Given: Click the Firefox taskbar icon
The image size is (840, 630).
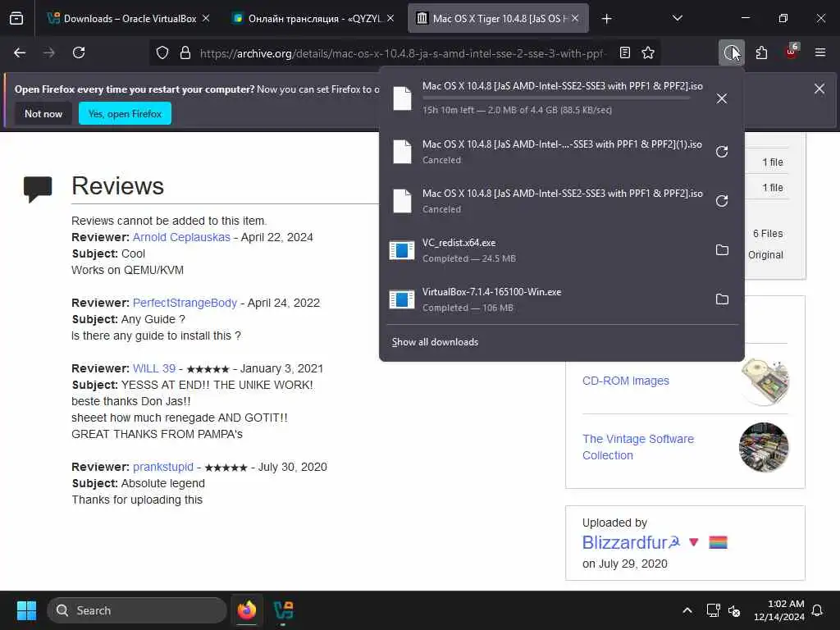Looking at the screenshot, I should click(247, 610).
